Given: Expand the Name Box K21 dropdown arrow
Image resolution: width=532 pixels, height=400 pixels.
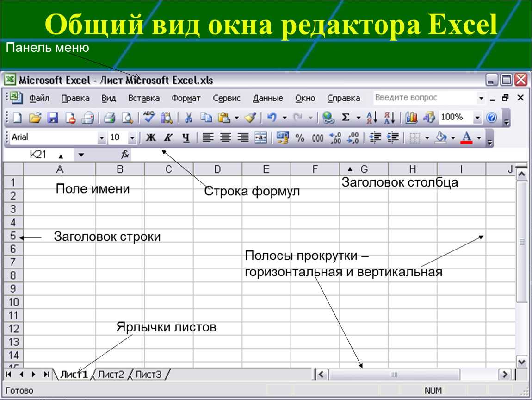Looking at the screenshot, I should click(81, 155).
